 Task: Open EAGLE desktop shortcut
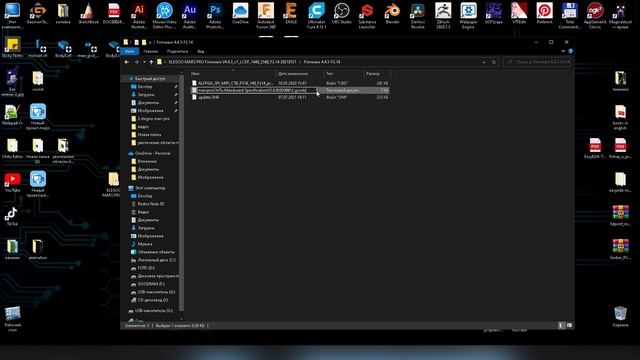pyautogui.click(x=291, y=13)
